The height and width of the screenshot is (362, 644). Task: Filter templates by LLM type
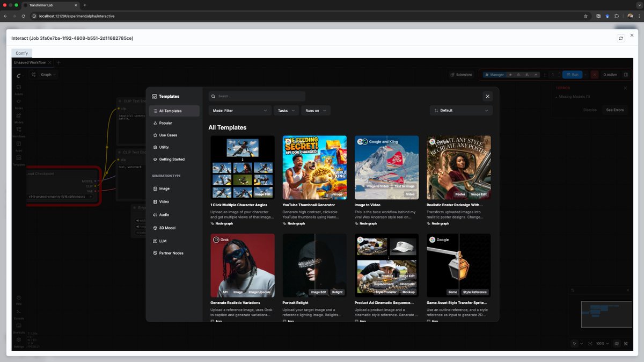click(x=174, y=241)
